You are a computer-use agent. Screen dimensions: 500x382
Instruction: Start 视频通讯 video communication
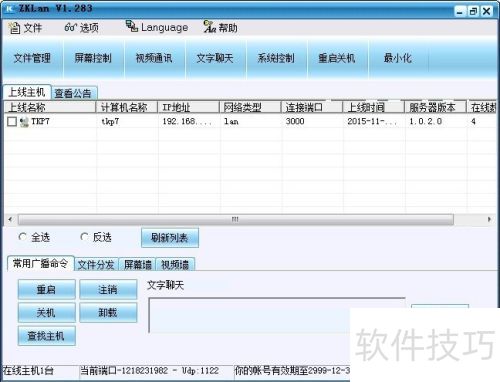pyautogui.click(x=154, y=58)
